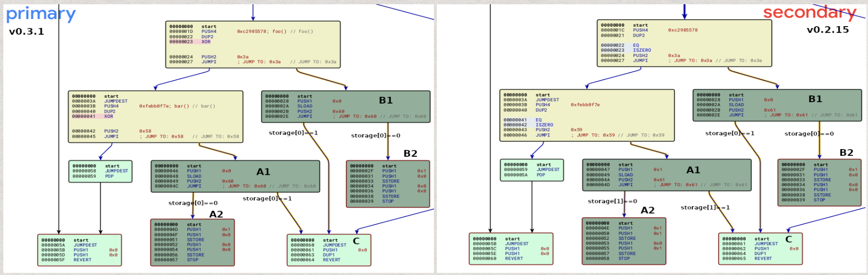This screenshot has width=868, height=275.
Task: Select REVERT at 00000060 in the secondary graph
Action: [498, 258]
